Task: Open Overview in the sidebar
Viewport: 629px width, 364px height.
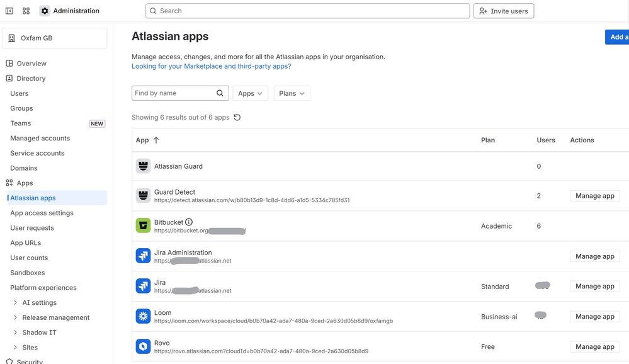Action: point(31,64)
